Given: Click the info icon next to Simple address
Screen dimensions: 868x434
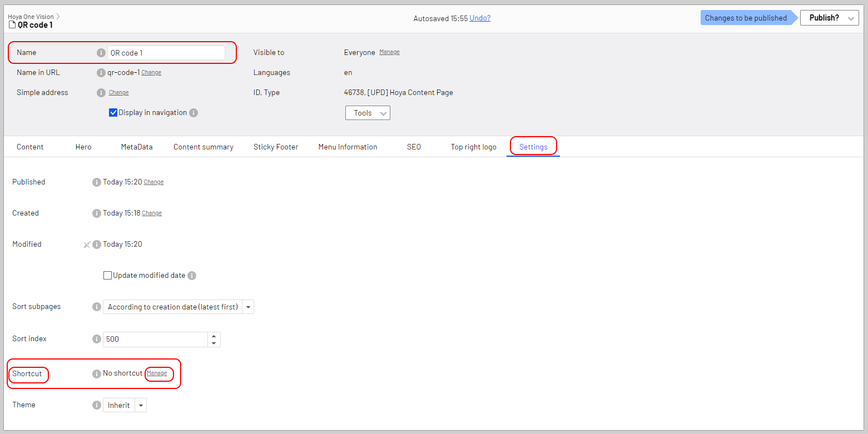Looking at the screenshot, I should click(101, 93).
